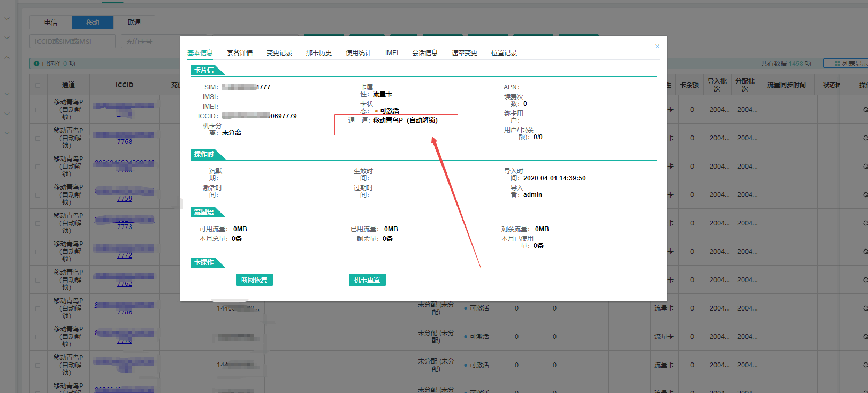The height and width of the screenshot is (393, 868).
Task: Click the 导入批次 column header
Action: click(x=717, y=85)
